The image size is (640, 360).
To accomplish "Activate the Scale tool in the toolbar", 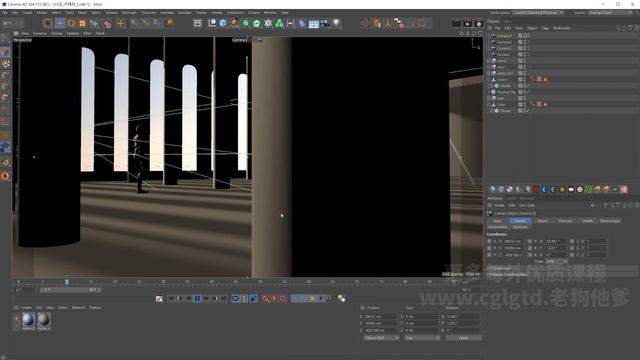I will coord(82,23).
